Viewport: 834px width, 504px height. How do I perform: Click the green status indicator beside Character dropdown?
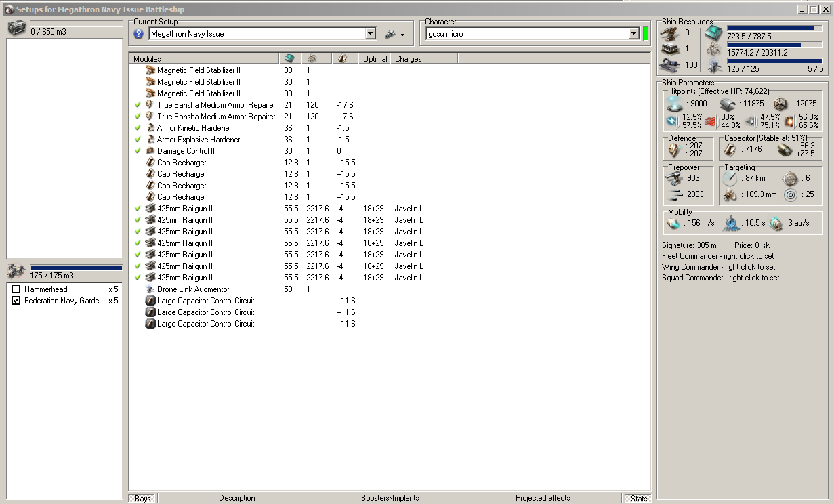coord(645,34)
